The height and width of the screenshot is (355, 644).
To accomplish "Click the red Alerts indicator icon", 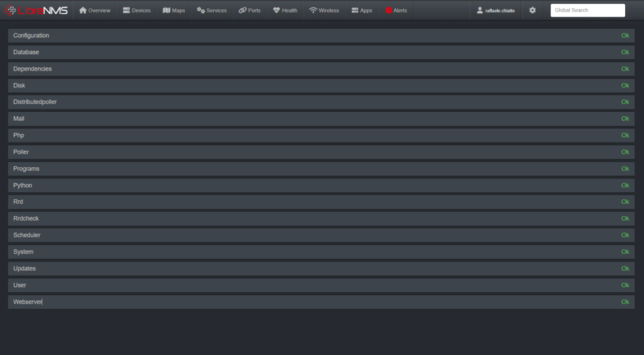I will click(388, 11).
